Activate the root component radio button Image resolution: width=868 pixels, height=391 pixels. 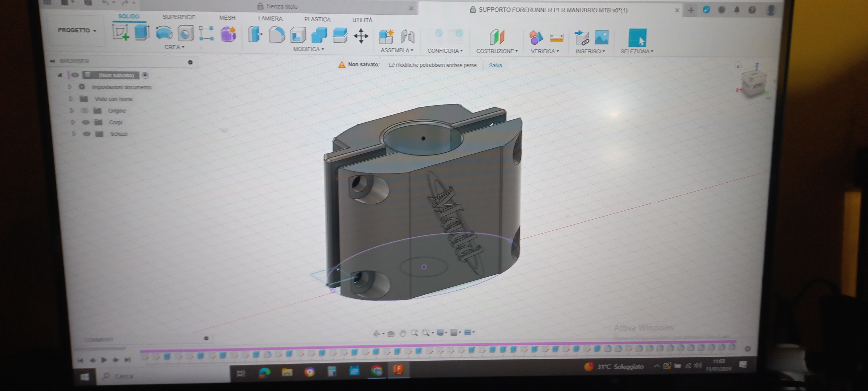click(145, 75)
